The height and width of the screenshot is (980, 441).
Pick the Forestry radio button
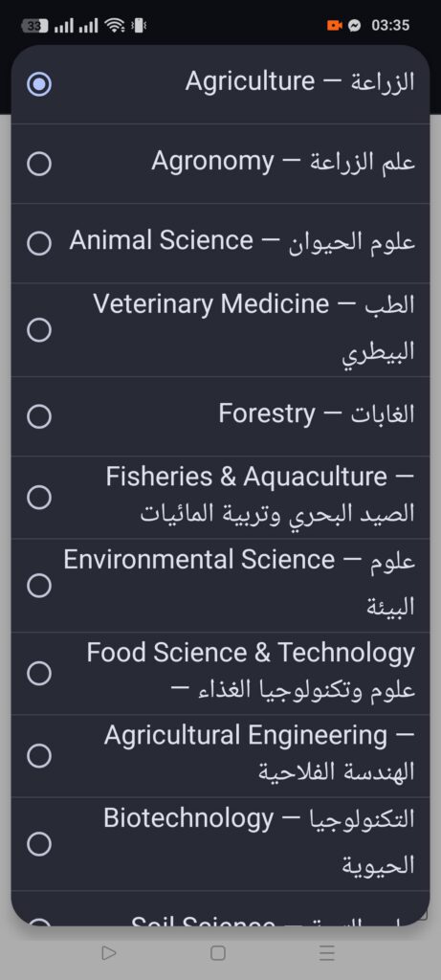point(38,416)
